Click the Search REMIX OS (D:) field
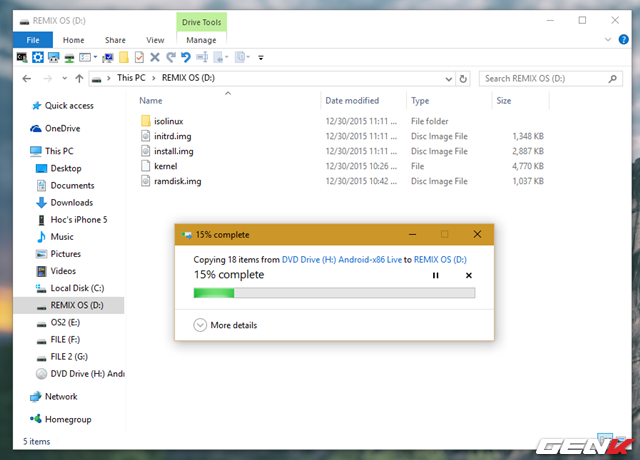Image resolution: width=640 pixels, height=460 pixels. [551, 78]
